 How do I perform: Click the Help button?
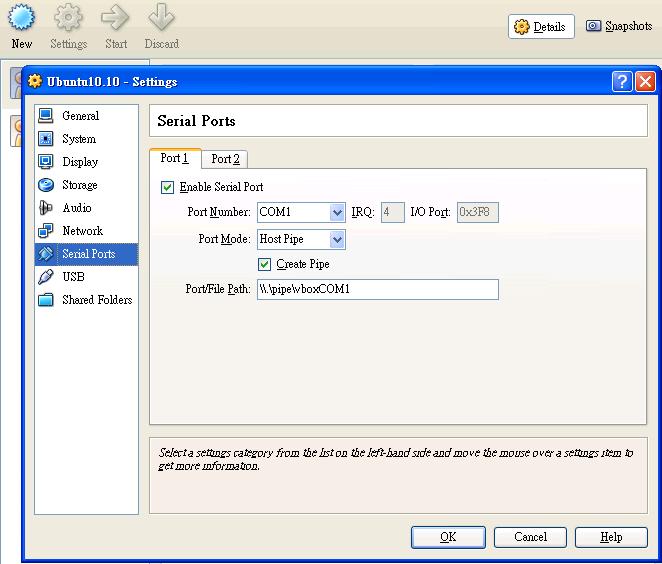pos(611,537)
